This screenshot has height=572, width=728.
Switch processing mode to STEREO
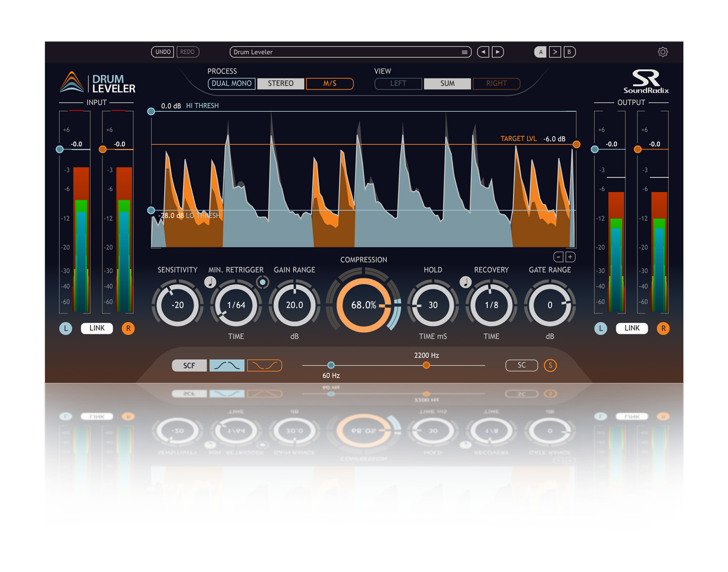[281, 83]
